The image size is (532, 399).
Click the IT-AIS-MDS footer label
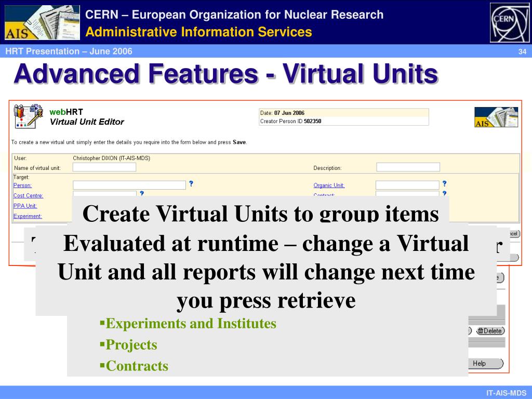point(506,393)
